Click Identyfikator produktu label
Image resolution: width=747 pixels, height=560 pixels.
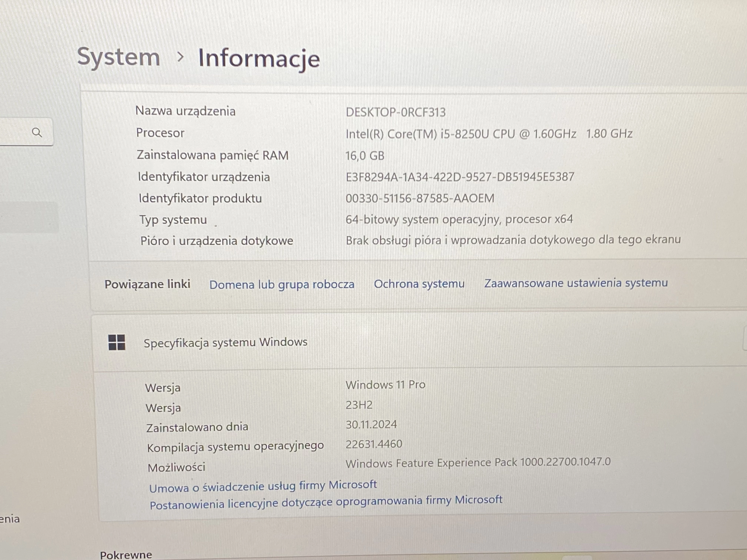[200, 199]
